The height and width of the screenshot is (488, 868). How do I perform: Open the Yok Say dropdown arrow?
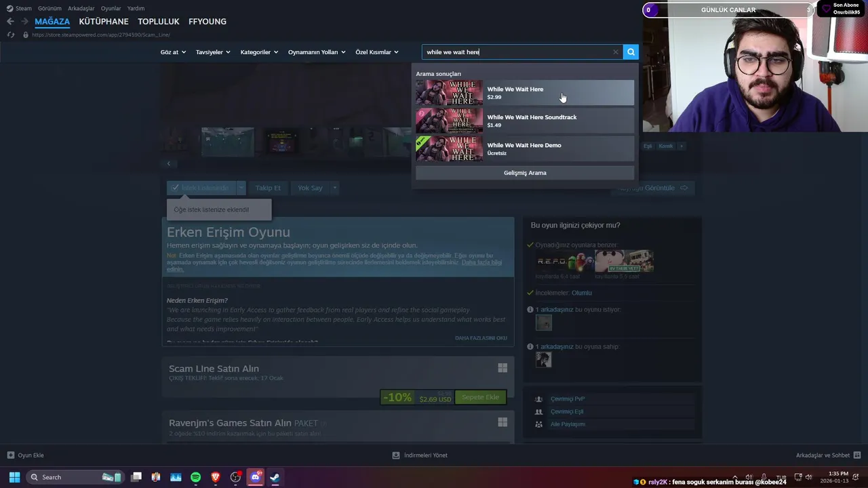[x=334, y=188]
